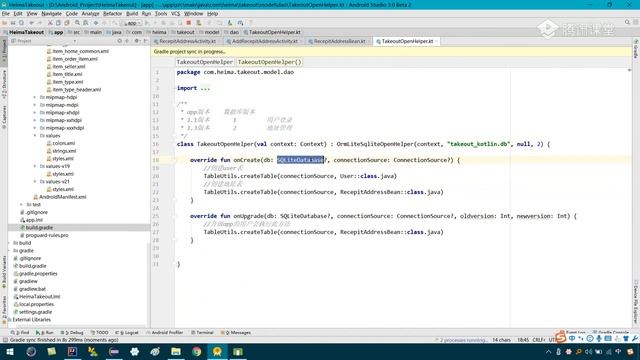Open the Terminal tool window

click(202, 333)
